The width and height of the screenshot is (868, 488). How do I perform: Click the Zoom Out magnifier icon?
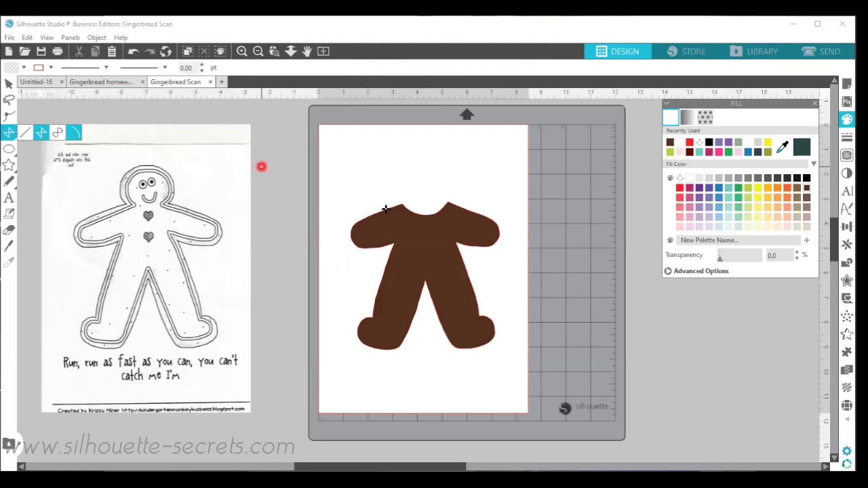click(258, 52)
